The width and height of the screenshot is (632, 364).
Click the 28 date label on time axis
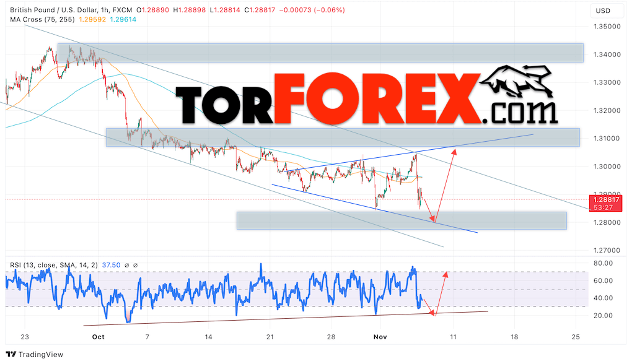[331, 337]
